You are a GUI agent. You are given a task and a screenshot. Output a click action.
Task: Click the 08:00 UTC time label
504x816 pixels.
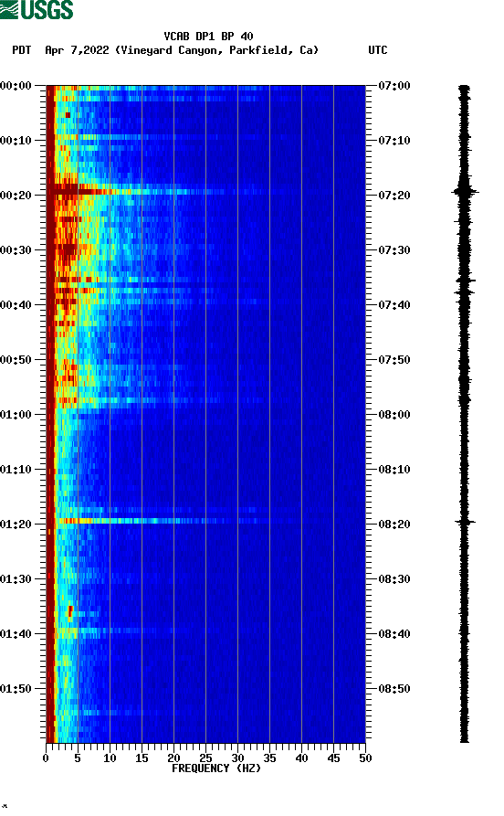coord(394,414)
